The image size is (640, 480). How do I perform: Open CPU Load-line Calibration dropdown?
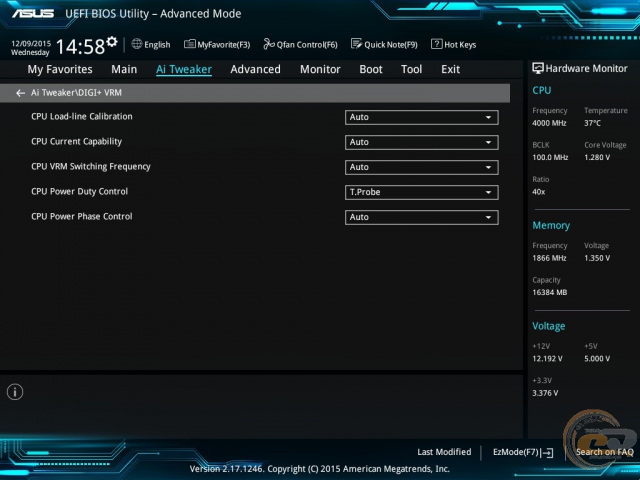tap(421, 117)
